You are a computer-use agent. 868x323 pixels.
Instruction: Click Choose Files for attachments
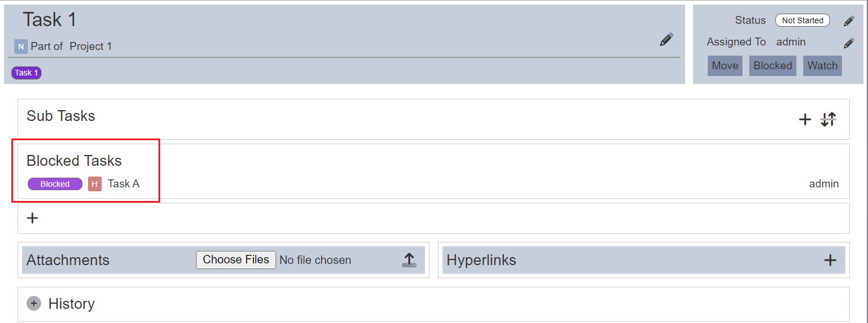pos(236,260)
